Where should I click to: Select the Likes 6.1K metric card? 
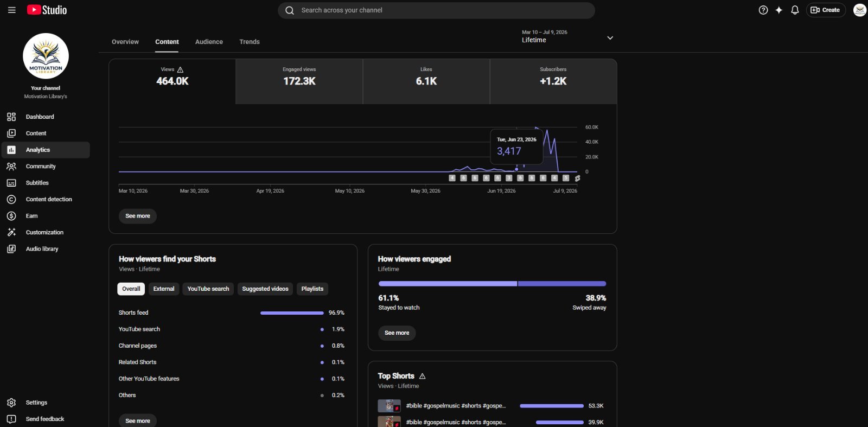(x=426, y=81)
